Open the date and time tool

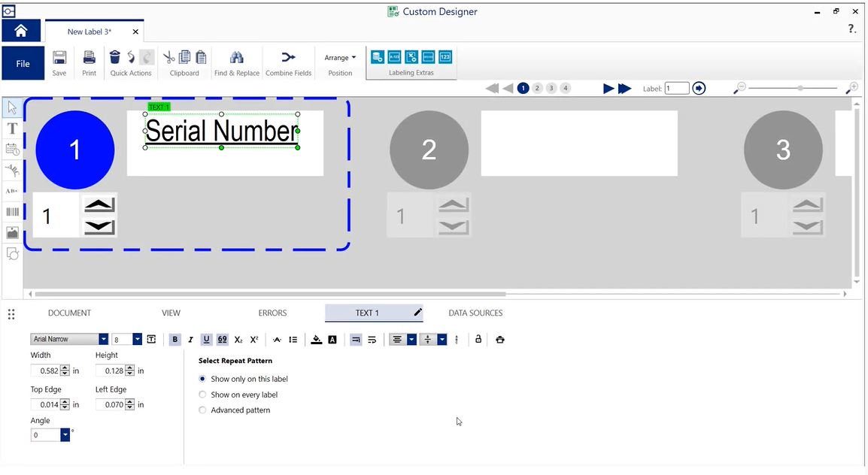click(12, 149)
